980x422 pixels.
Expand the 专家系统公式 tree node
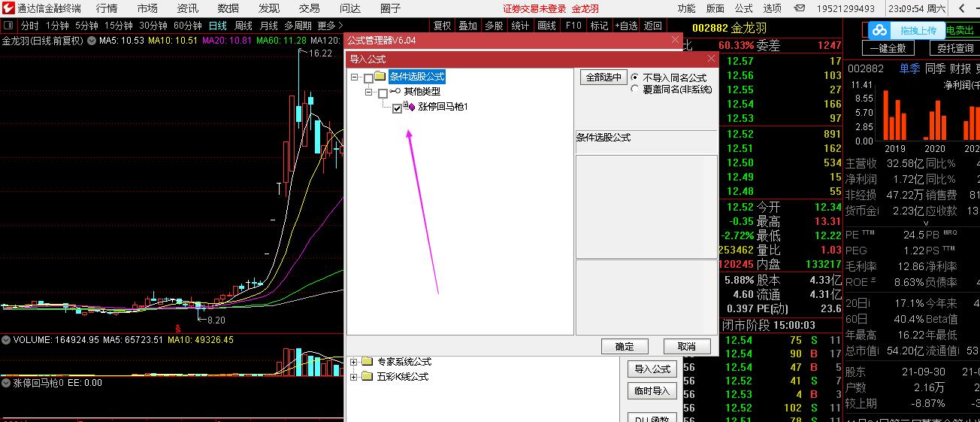354,363
